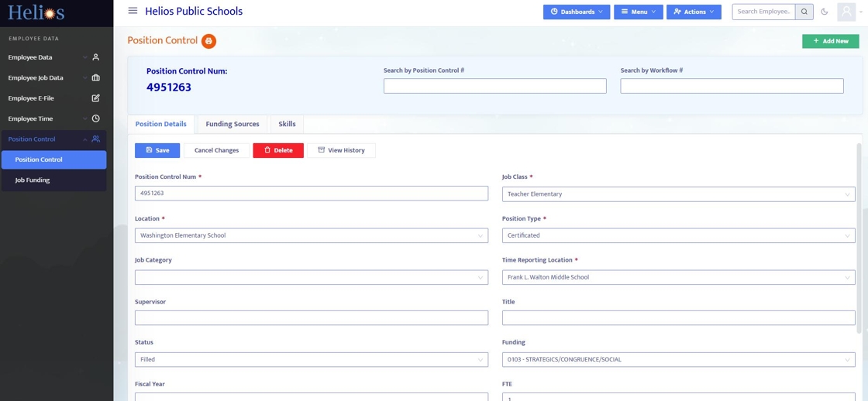Open the Menu dropdown
868x401 pixels.
pos(639,12)
